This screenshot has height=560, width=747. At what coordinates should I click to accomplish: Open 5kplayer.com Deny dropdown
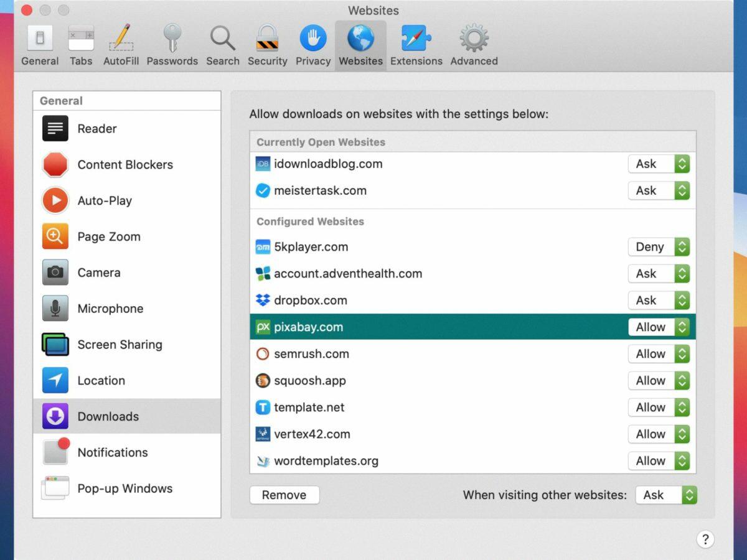tap(659, 247)
